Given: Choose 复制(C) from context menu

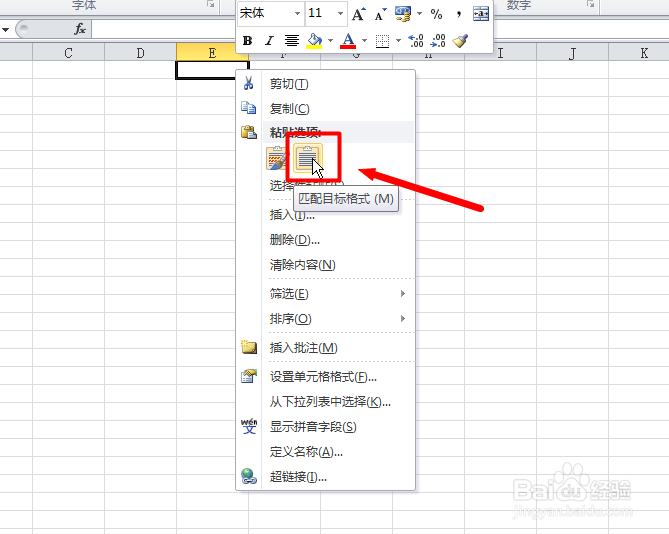Looking at the screenshot, I should tap(326, 109).
